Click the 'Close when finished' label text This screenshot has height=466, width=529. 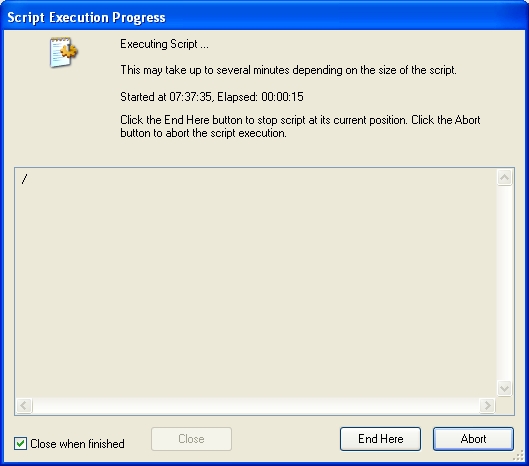[77, 444]
